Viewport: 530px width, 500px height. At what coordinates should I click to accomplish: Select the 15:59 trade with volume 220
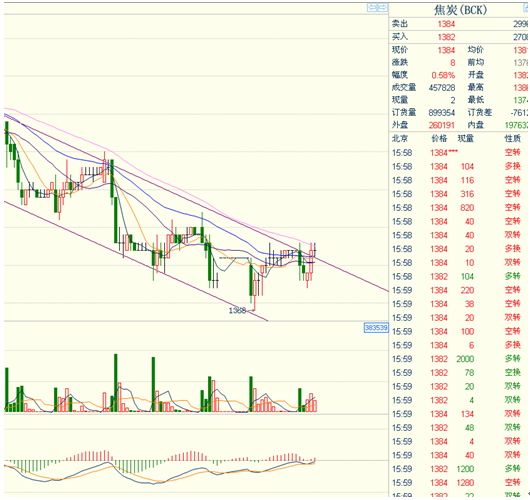pyautogui.click(x=458, y=290)
